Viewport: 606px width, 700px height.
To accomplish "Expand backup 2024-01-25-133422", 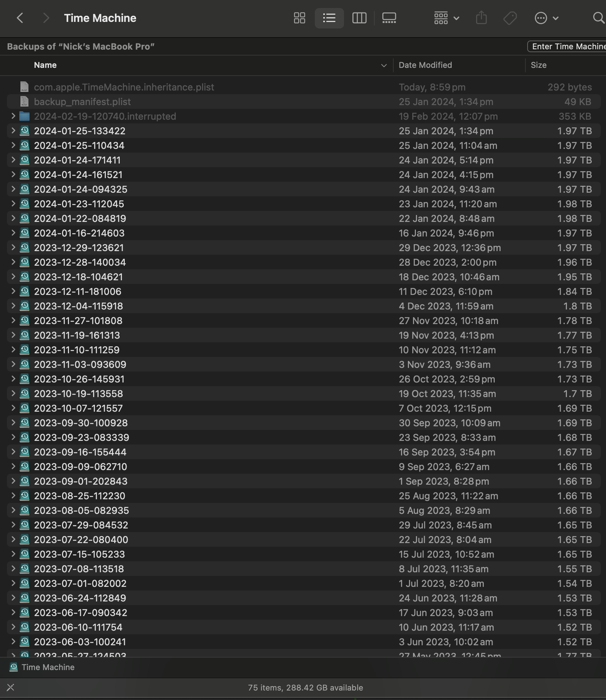I will [13, 131].
